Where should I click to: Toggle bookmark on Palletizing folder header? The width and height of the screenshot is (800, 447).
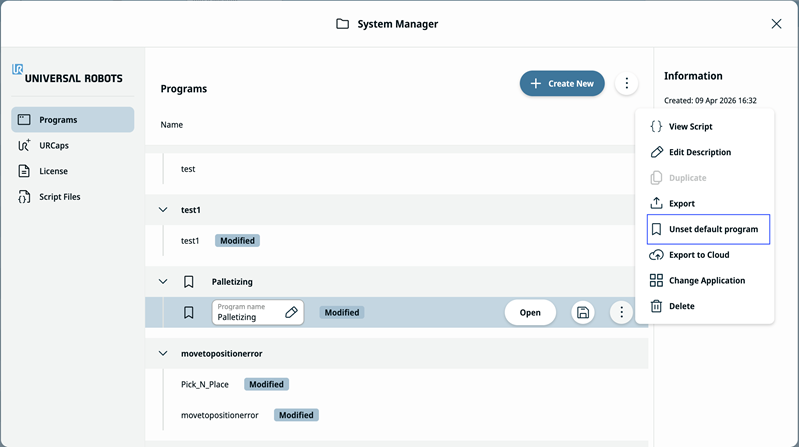coord(189,282)
